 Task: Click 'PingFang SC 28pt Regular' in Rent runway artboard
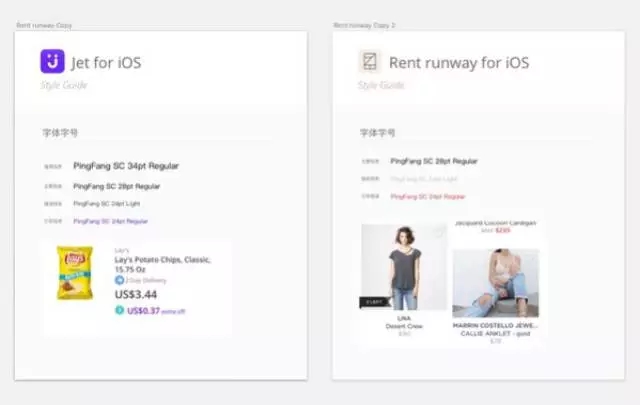pos(433,161)
